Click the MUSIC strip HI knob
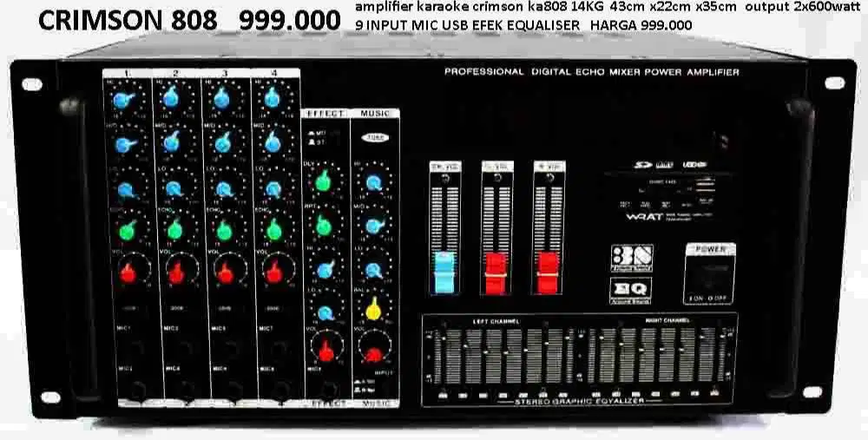Screen dimensions: 868x440 tap(373, 181)
